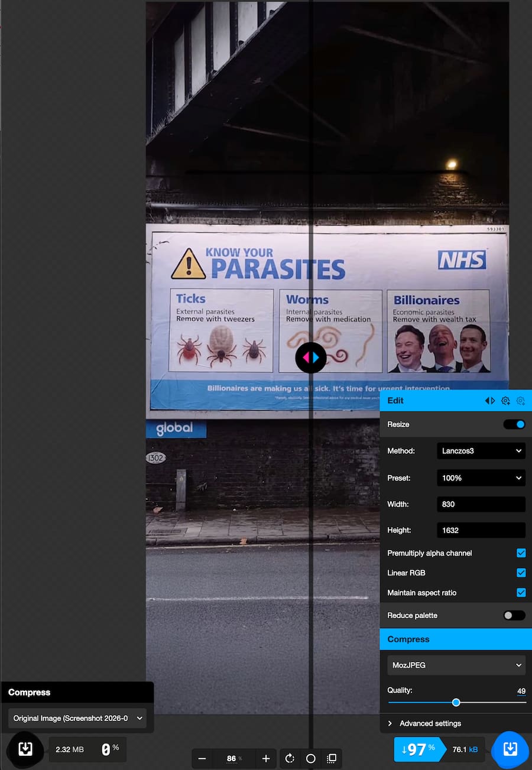Uncheck the Linear RGB checkbox
Viewport: 532px width, 770px height.
pyautogui.click(x=521, y=573)
